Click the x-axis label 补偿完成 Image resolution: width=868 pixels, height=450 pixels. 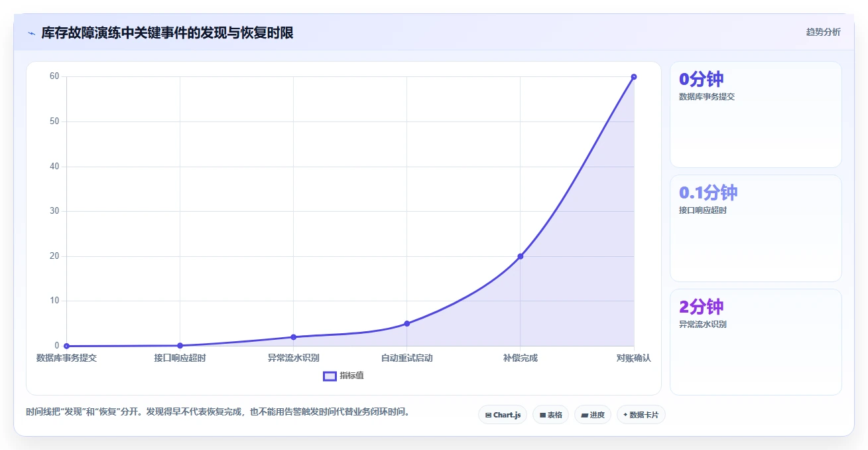point(521,358)
